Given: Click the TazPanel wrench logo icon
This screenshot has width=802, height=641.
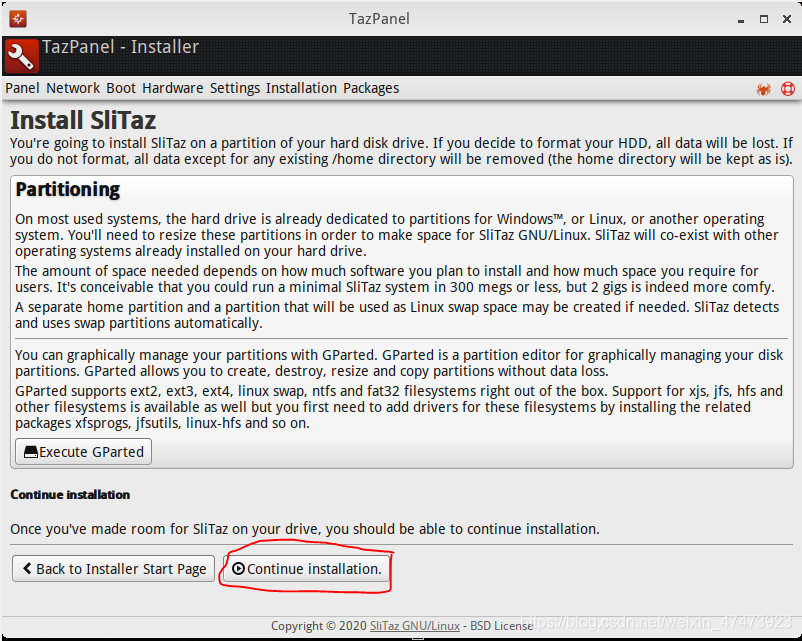Looking at the screenshot, I should 21,56.
